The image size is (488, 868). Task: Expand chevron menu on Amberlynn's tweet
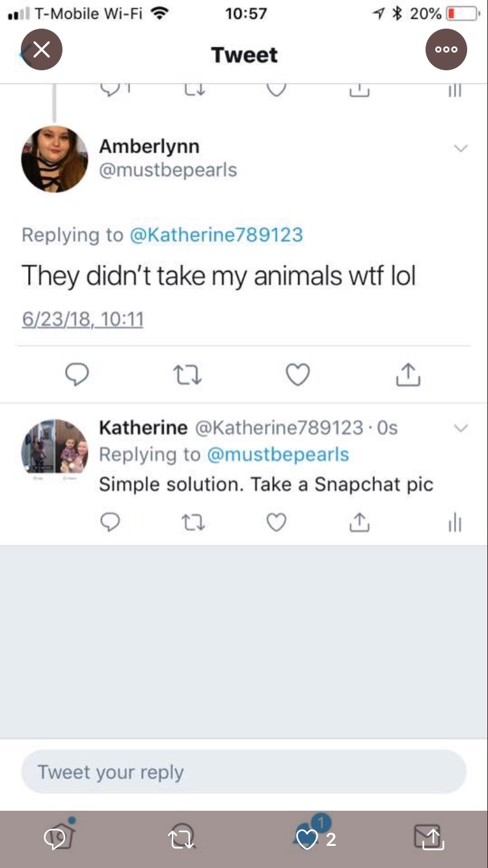tap(461, 148)
